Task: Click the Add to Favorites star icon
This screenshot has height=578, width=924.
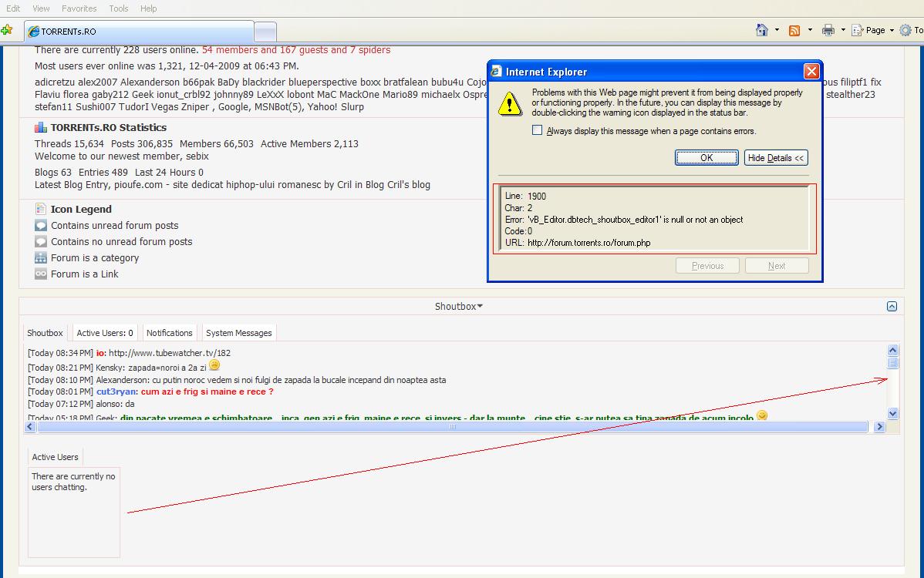Action: point(7,30)
